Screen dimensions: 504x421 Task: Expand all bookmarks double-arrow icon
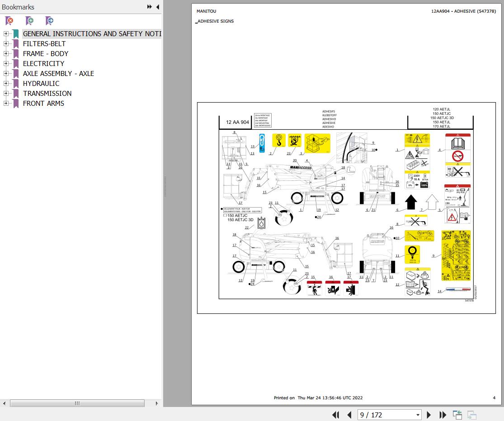pos(150,7)
